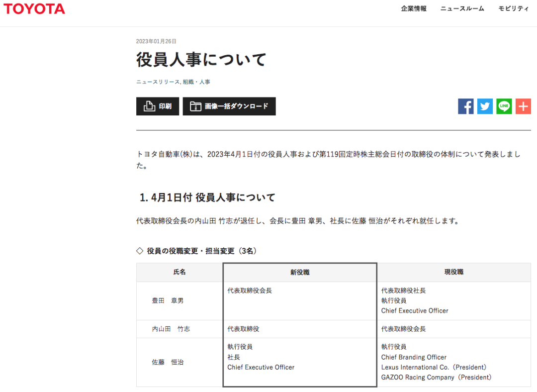Click the 画像一括ダウンロード button
This screenshot has height=392, width=537.
click(229, 106)
